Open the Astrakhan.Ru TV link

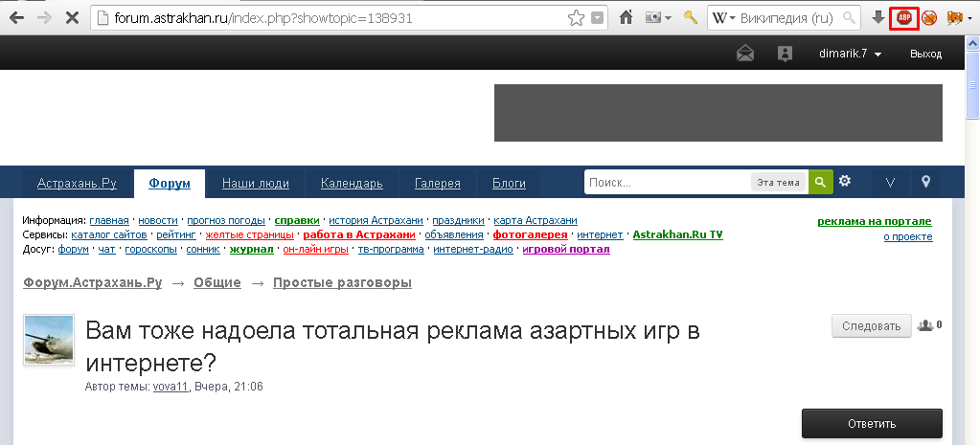pos(678,234)
